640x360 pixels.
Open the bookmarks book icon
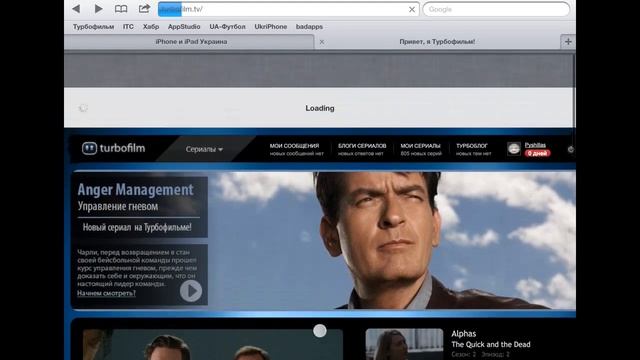coord(121,9)
